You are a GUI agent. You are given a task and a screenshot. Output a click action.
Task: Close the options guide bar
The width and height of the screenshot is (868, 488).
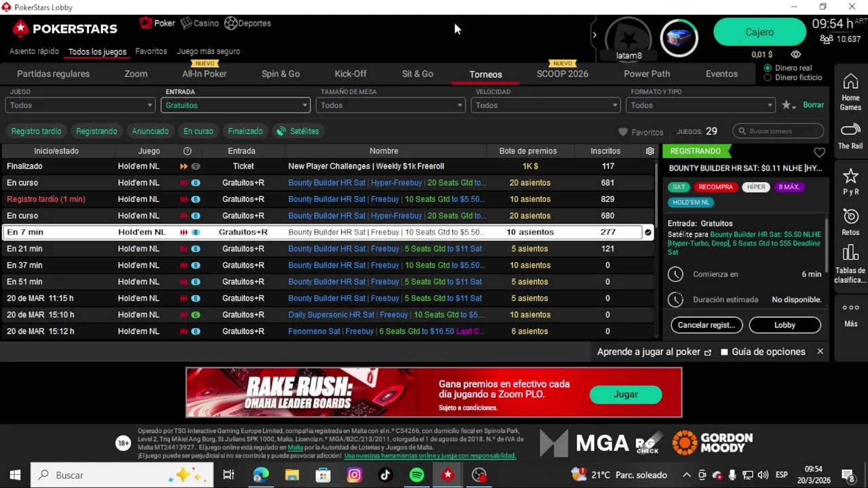click(820, 352)
